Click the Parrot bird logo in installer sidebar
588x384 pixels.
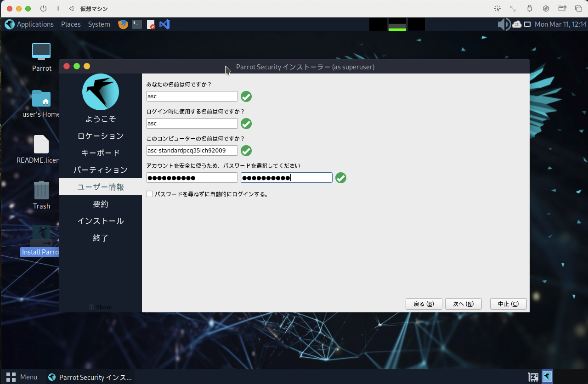(x=101, y=92)
